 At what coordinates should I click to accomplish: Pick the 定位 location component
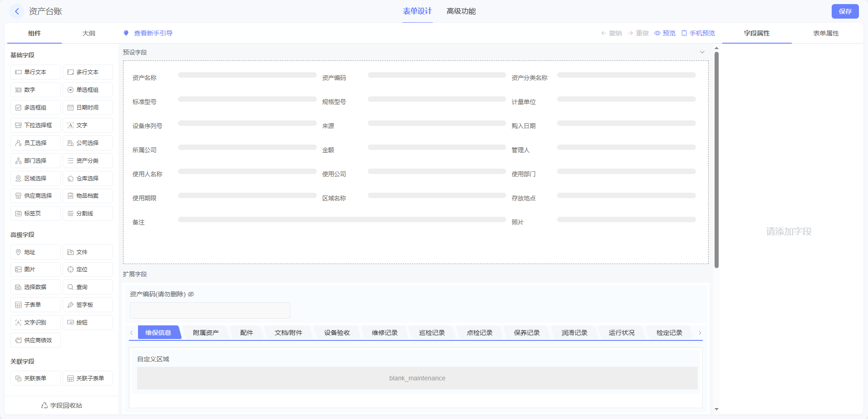pos(88,269)
